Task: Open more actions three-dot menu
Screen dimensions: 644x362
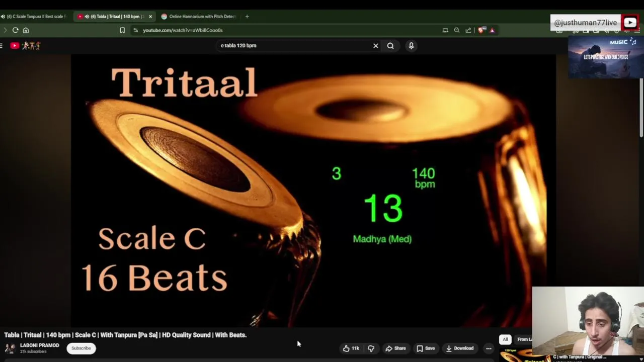Action: tap(489, 348)
